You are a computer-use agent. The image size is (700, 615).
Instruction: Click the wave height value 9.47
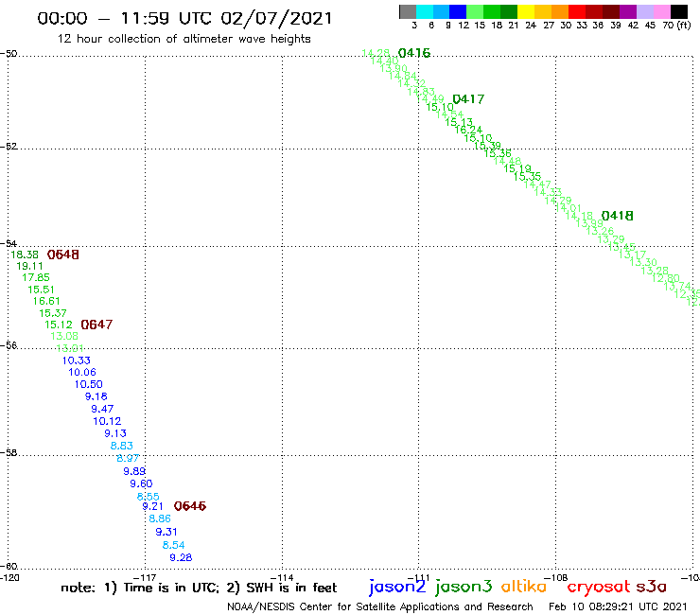(102, 409)
